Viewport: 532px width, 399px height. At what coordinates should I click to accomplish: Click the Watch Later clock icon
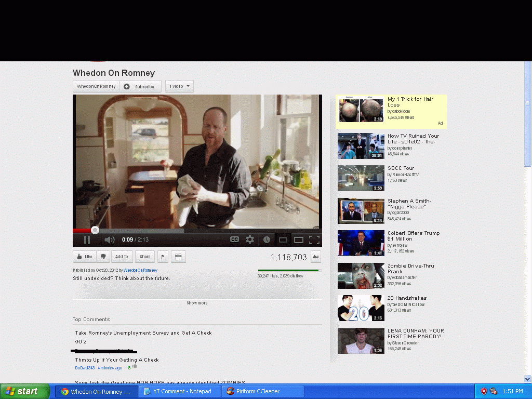coord(267,240)
